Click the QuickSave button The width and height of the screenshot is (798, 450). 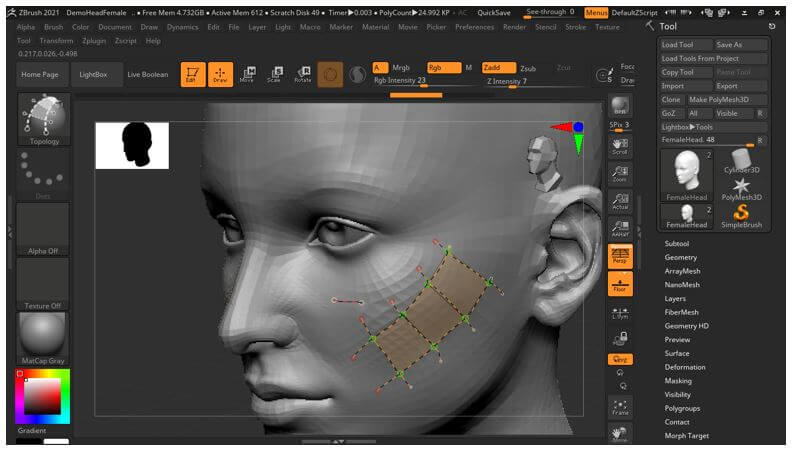pos(494,13)
